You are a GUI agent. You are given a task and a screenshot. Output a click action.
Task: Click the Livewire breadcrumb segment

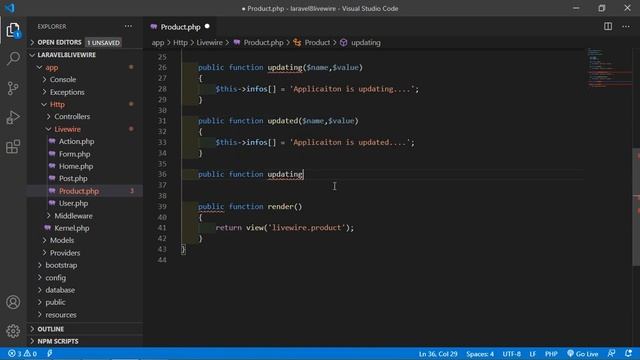[x=209, y=42]
